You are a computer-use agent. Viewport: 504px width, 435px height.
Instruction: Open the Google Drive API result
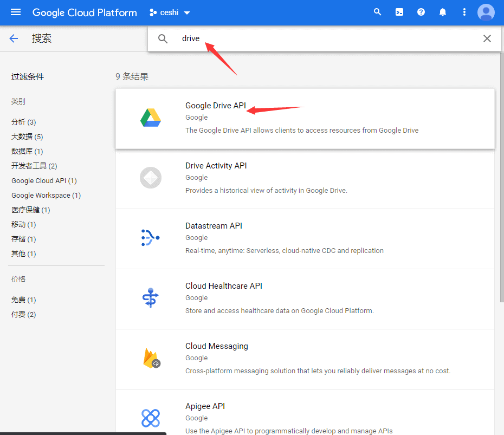215,106
